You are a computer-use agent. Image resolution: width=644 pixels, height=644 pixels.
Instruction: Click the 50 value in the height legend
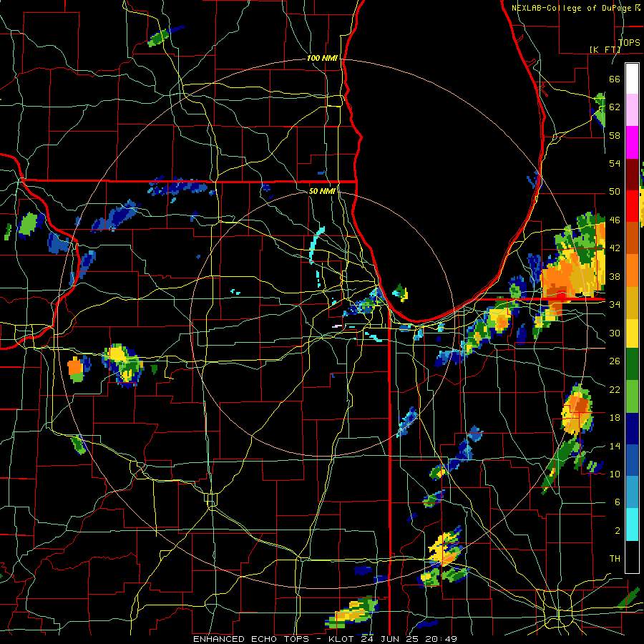[615, 192]
